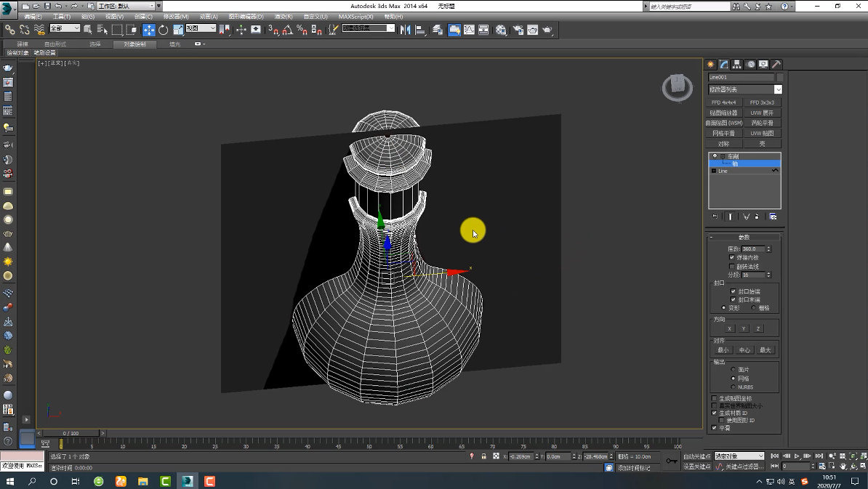Open the 修改器列表 modifier list dropdown
Screen dimensions: 868x489
click(x=744, y=89)
